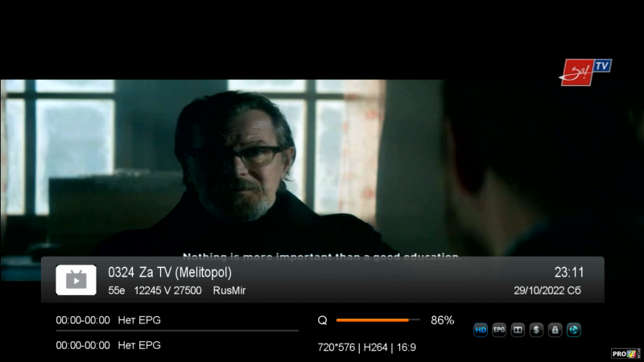
Task: Click the TV channel play icon
Action: [x=76, y=280]
